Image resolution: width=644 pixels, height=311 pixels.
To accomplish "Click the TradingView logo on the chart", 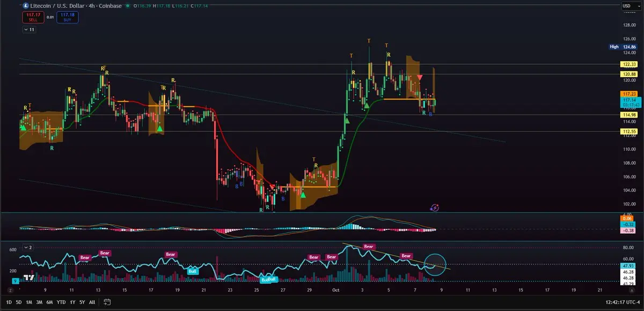I will pyautogui.click(x=29, y=277).
